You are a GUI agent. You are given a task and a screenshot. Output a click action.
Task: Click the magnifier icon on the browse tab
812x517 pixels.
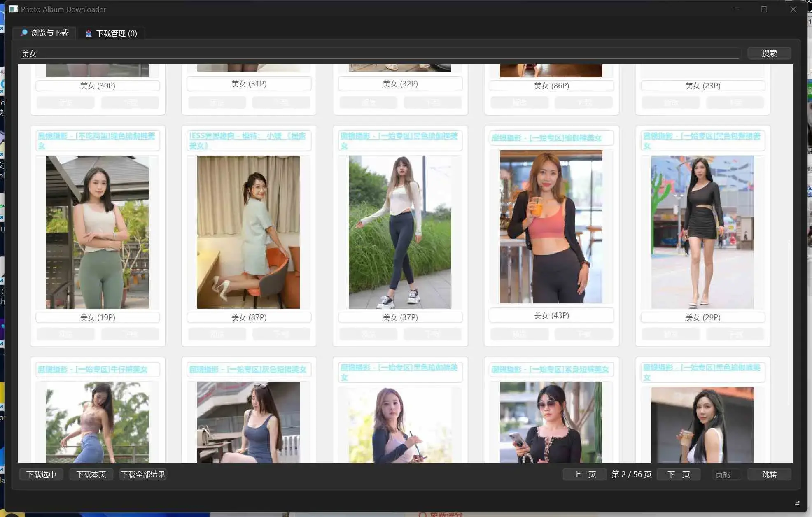point(24,33)
